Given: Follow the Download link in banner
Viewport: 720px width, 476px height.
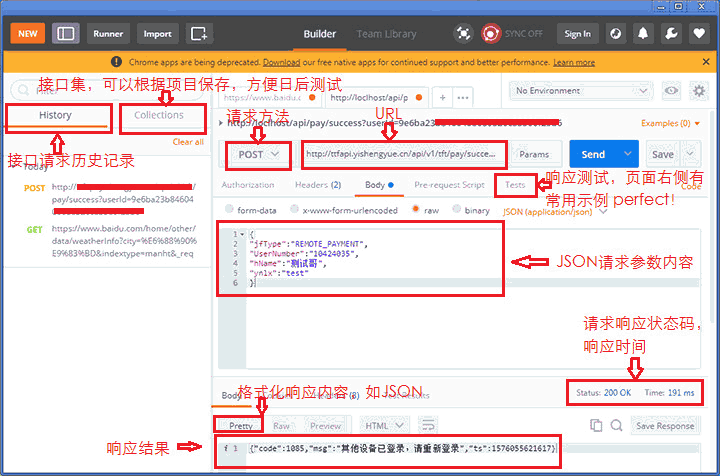Looking at the screenshot, I should pos(281,62).
